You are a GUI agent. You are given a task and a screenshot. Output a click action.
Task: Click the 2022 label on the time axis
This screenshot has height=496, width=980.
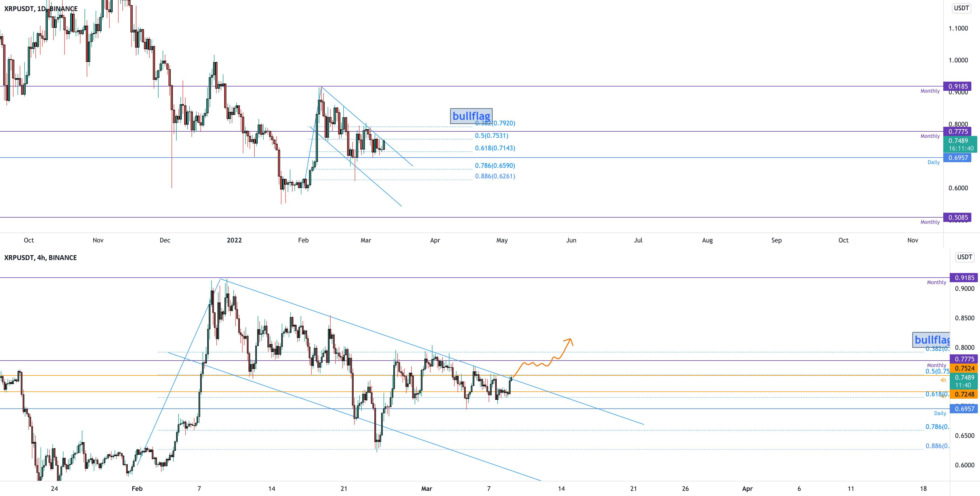pos(234,240)
